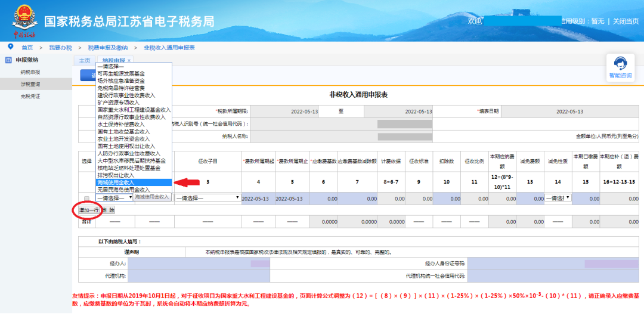Click the 经办人身份证号码 field

[553, 264]
